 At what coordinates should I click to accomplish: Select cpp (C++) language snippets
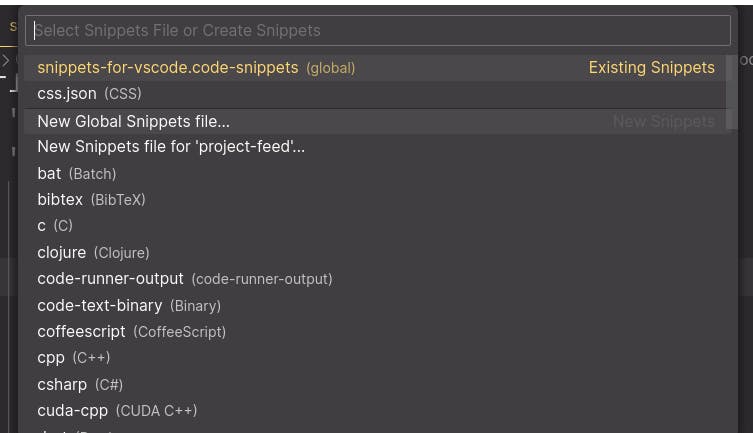click(73, 358)
